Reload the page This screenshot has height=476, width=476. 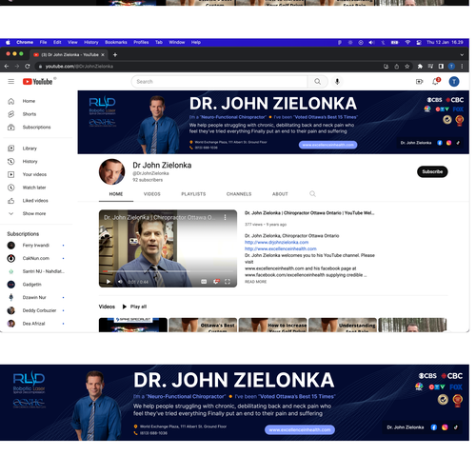click(x=28, y=66)
